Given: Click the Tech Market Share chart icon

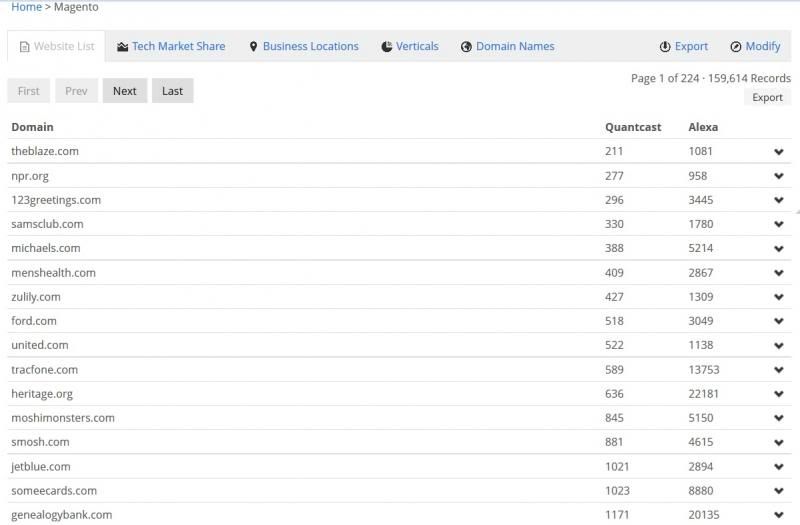Looking at the screenshot, I should click(122, 47).
